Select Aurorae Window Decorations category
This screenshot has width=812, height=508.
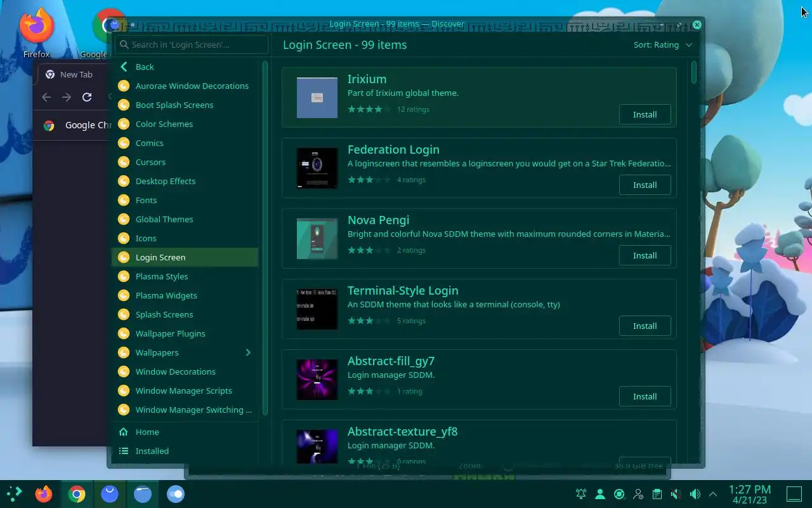point(185,86)
